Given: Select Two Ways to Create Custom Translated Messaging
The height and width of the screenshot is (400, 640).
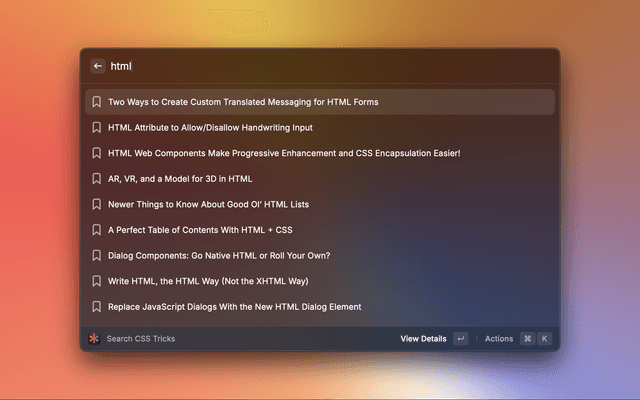Looking at the screenshot, I should click(243, 102).
